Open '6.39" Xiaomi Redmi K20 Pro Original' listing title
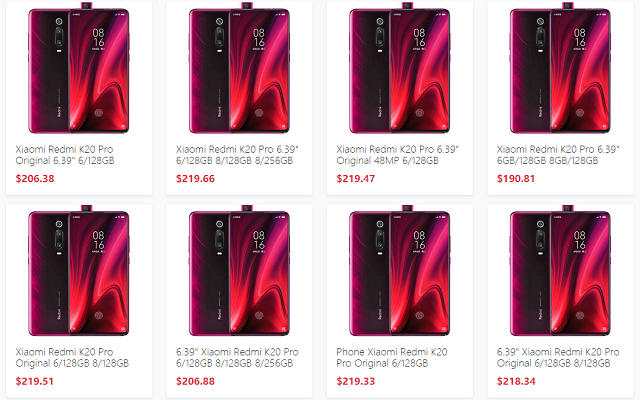640x400 pixels. (558, 358)
